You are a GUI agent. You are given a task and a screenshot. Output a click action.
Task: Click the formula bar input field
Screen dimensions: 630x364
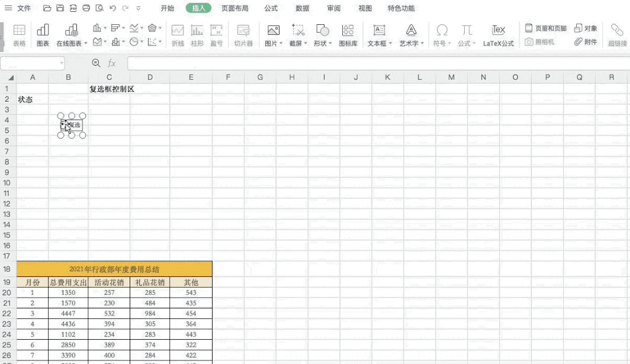point(378,63)
